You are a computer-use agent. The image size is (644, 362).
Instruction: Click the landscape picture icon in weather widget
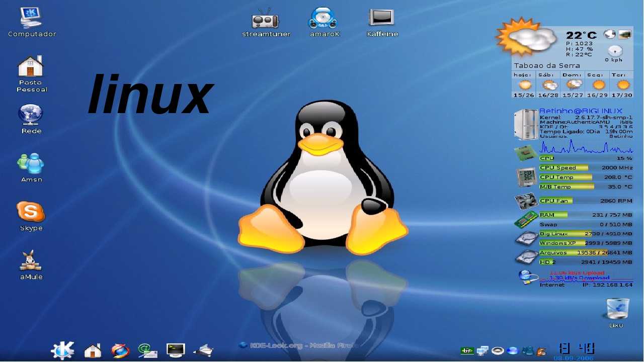(624, 34)
